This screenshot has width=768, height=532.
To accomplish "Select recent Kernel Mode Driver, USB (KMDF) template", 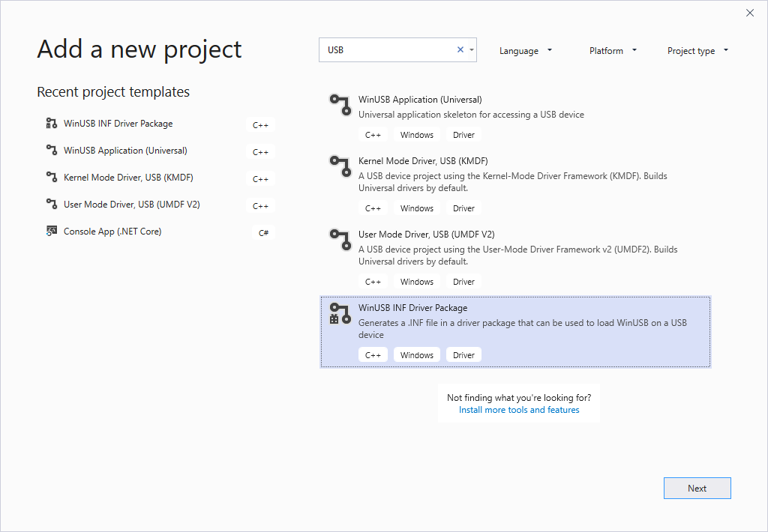I will (128, 178).
